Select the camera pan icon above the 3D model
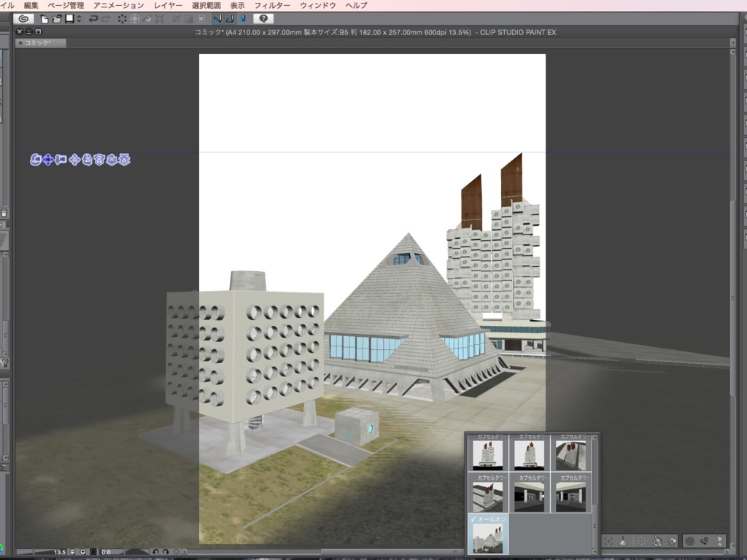The height and width of the screenshot is (560, 747). coord(48,160)
